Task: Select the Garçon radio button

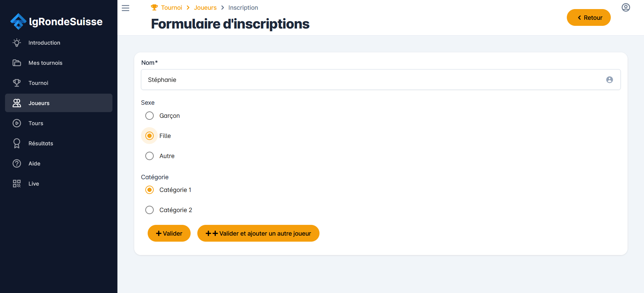Action: (x=150, y=116)
